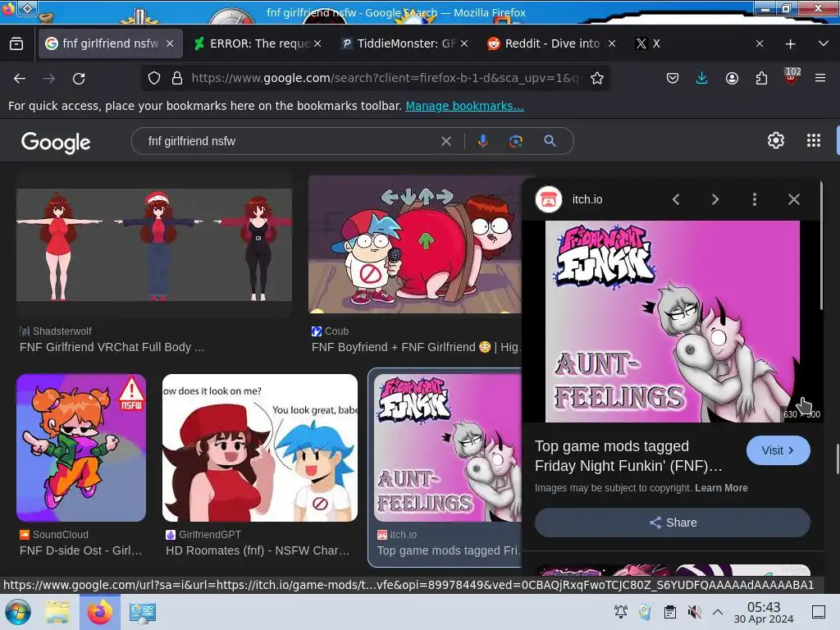The width and height of the screenshot is (840, 630).
Task: Open the SoundCloud FNF D-side Ost thumbnail
Action: [81, 448]
